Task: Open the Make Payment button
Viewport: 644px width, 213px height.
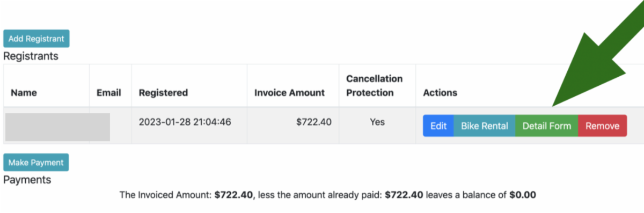Action: 36,163
